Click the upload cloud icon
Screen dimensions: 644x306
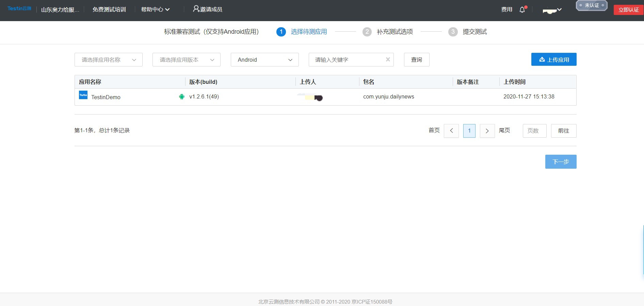point(542,59)
